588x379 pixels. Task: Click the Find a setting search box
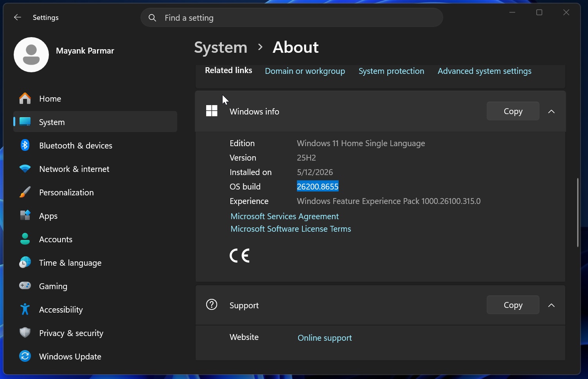click(x=292, y=18)
